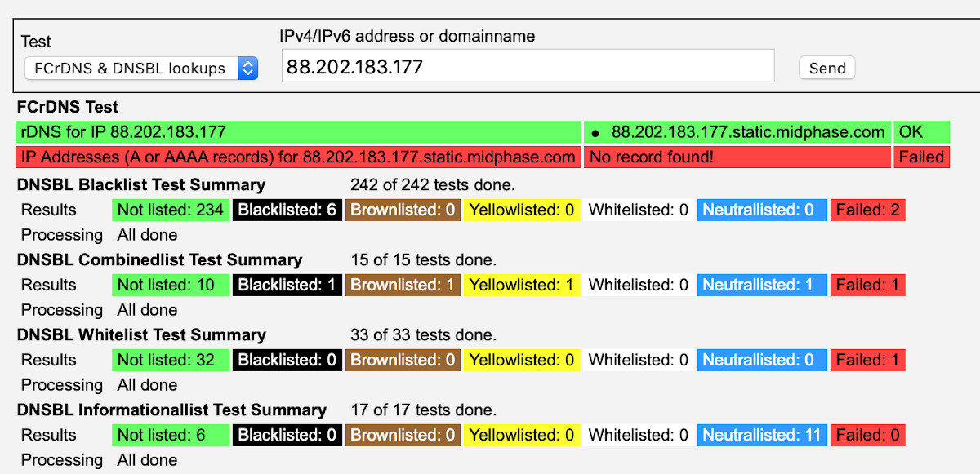This screenshot has height=474, width=980.
Task: Click 'Blacklisted: 1' in Combinedlist results
Action: (x=287, y=285)
